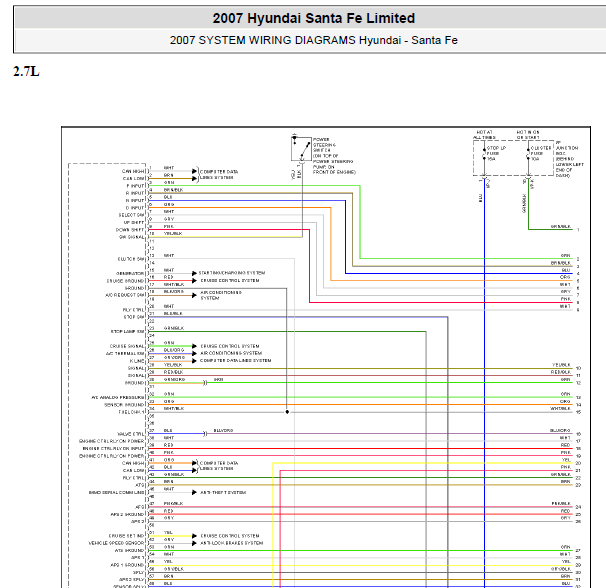The height and width of the screenshot is (588, 606).
Task: Select the '2007 SYSTEM WIRING DIAGRAMS' subtitle line
Action: (x=313, y=40)
